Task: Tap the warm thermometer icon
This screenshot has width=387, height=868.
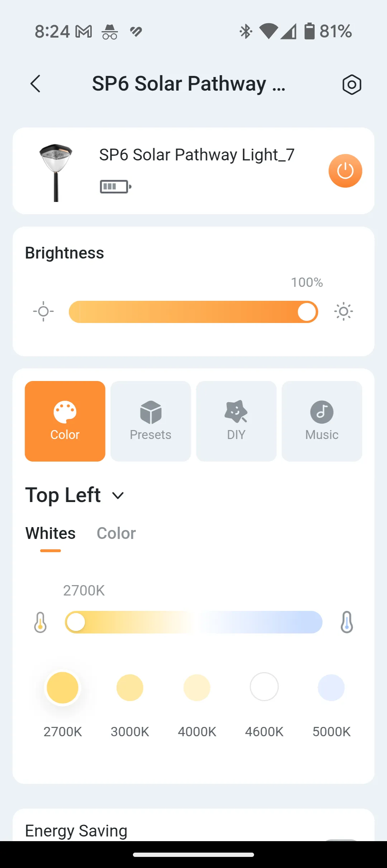Action: click(x=40, y=622)
